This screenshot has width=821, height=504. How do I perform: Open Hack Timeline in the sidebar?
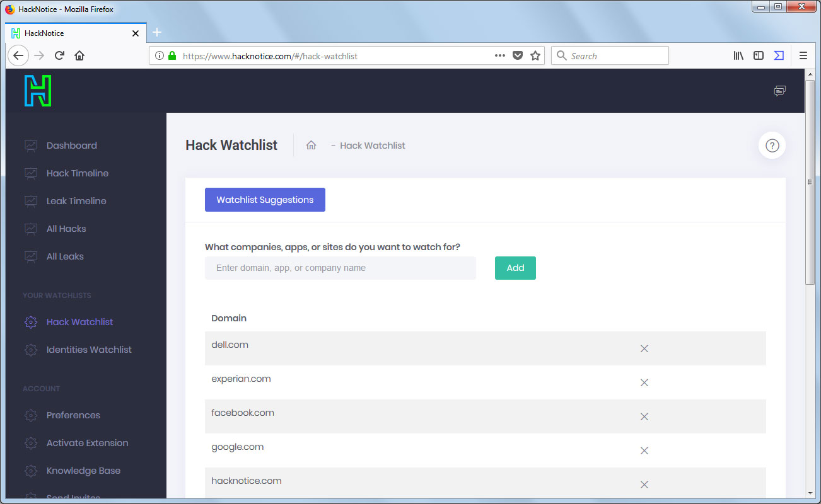78,173
